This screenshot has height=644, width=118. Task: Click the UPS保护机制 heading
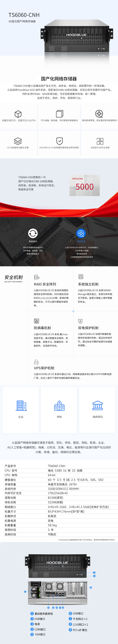coord(44,368)
